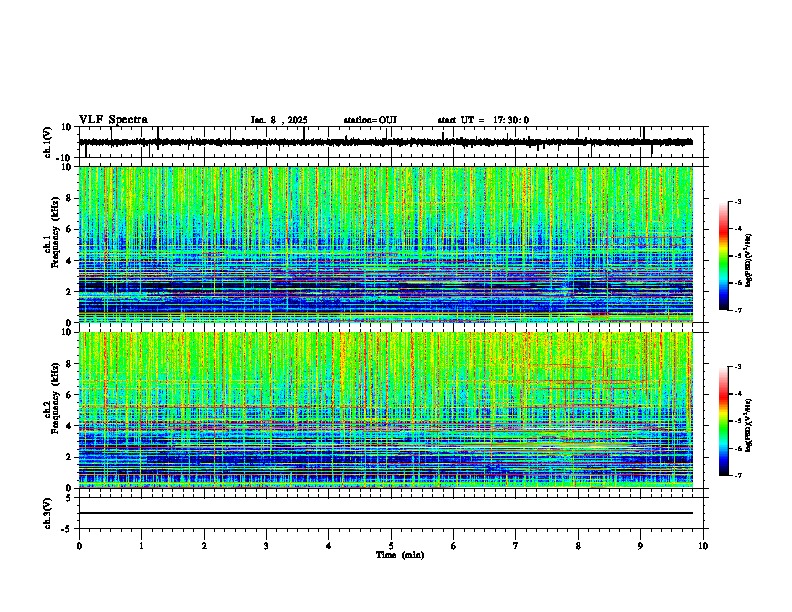Click the ch.1 "Frequency (kHz)" axis label
This screenshot has height=612, width=792.
(56, 232)
